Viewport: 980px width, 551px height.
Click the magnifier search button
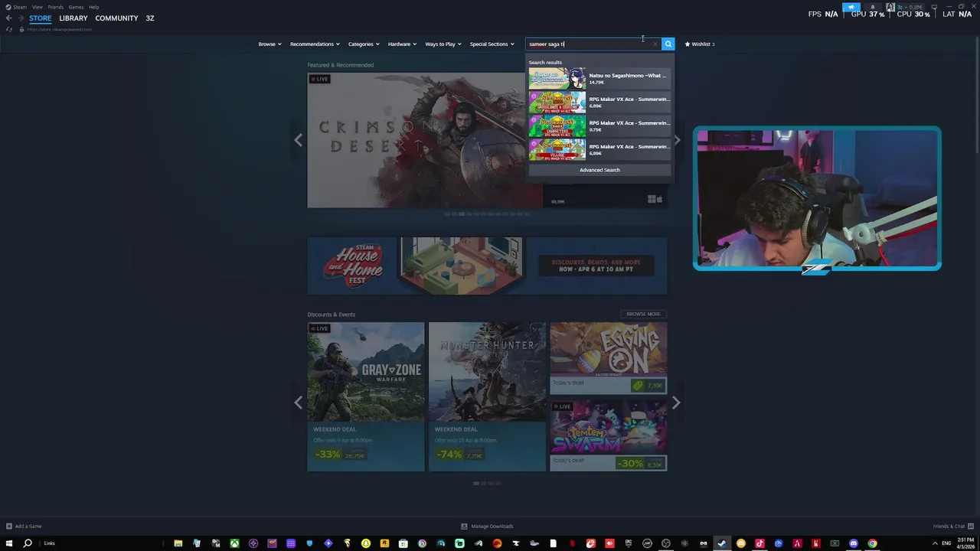(668, 44)
